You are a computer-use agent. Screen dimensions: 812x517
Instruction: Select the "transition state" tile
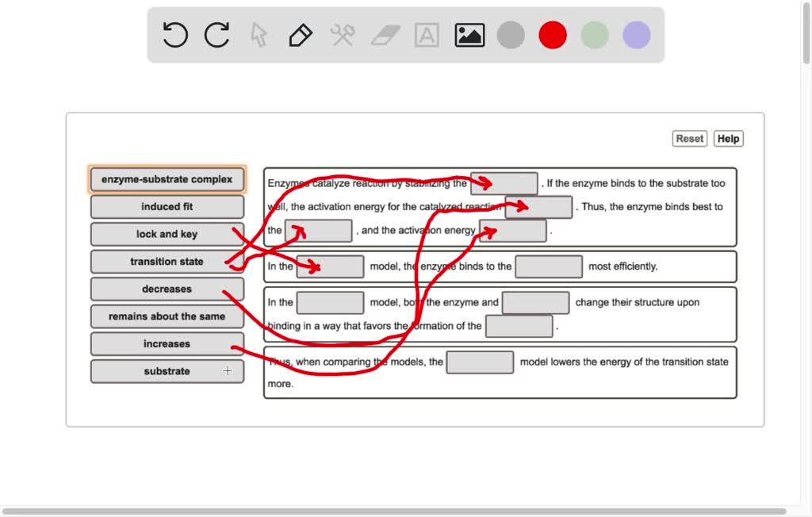(167, 262)
